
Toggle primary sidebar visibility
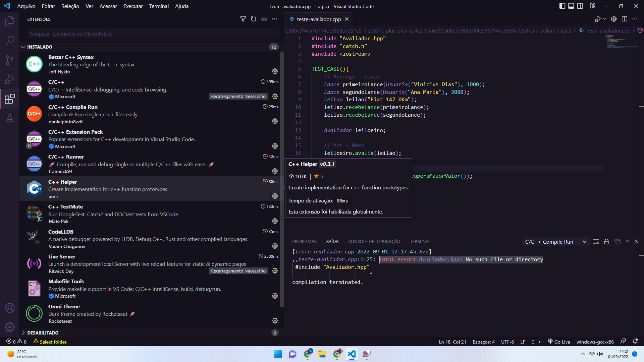pos(562,6)
